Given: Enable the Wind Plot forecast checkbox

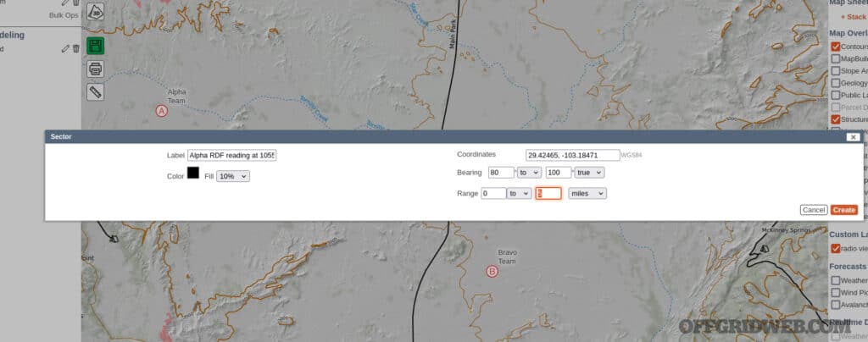Looking at the screenshot, I should coord(835,292).
